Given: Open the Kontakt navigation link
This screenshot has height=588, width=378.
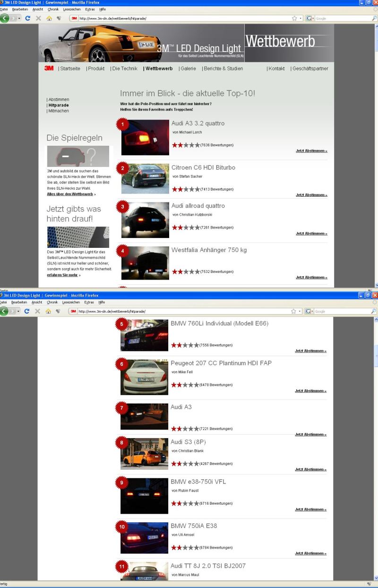Looking at the screenshot, I should (276, 69).
